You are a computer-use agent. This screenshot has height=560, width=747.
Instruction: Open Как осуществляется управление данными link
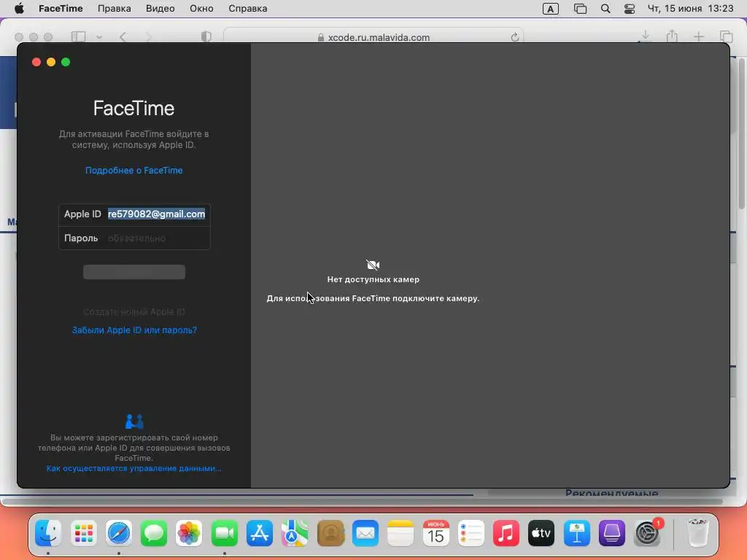tap(134, 469)
